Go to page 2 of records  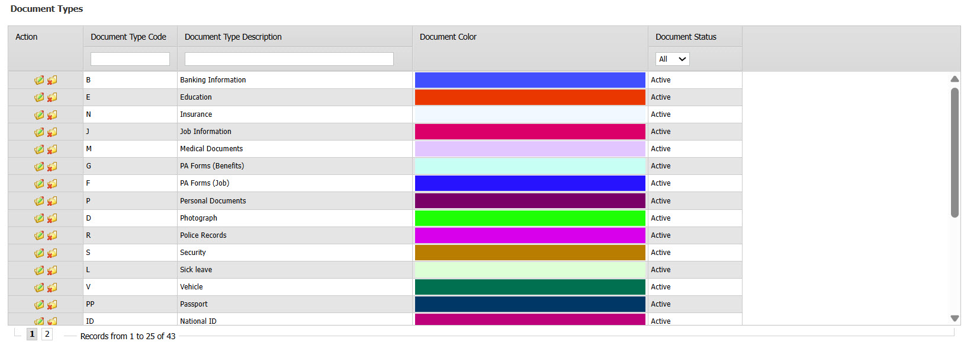coord(47,334)
